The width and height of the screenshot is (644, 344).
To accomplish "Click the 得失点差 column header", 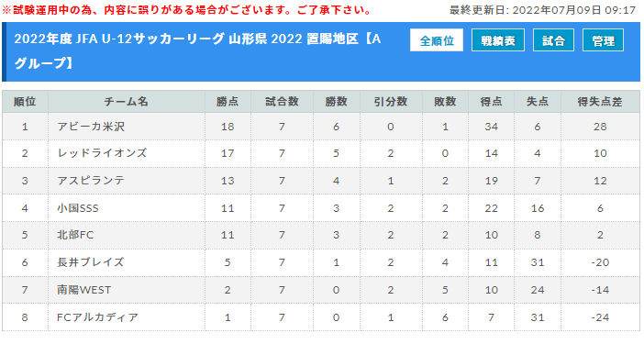I will pyautogui.click(x=600, y=102).
